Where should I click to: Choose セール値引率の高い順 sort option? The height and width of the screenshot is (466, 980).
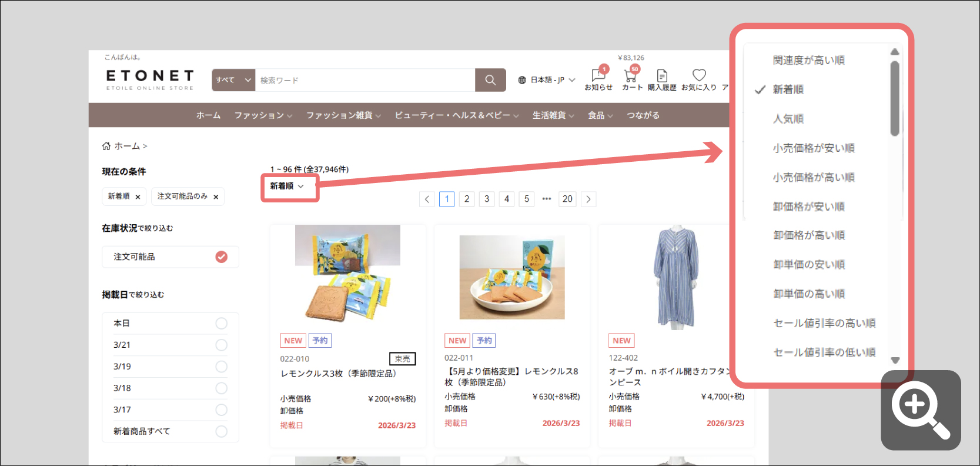[824, 323]
